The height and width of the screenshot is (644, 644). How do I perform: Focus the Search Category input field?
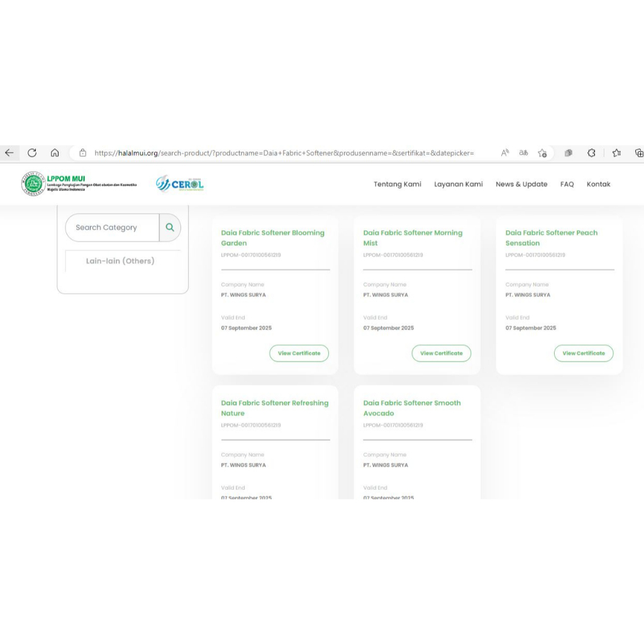(112, 228)
